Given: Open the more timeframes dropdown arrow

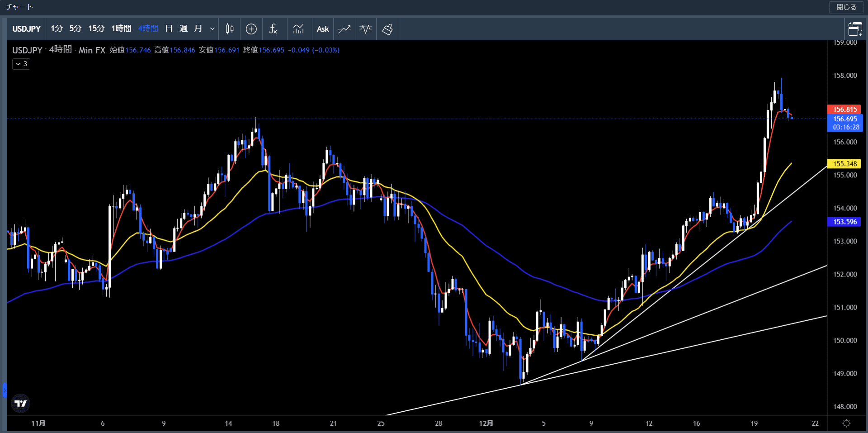Looking at the screenshot, I should coord(212,29).
